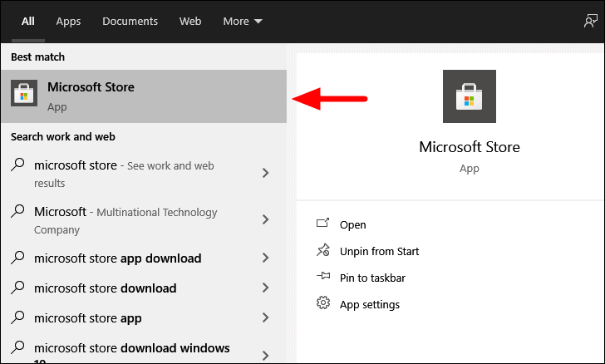Choose Pin to taskbar
Viewport: 605px width, 364px height.
coord(372,278)
